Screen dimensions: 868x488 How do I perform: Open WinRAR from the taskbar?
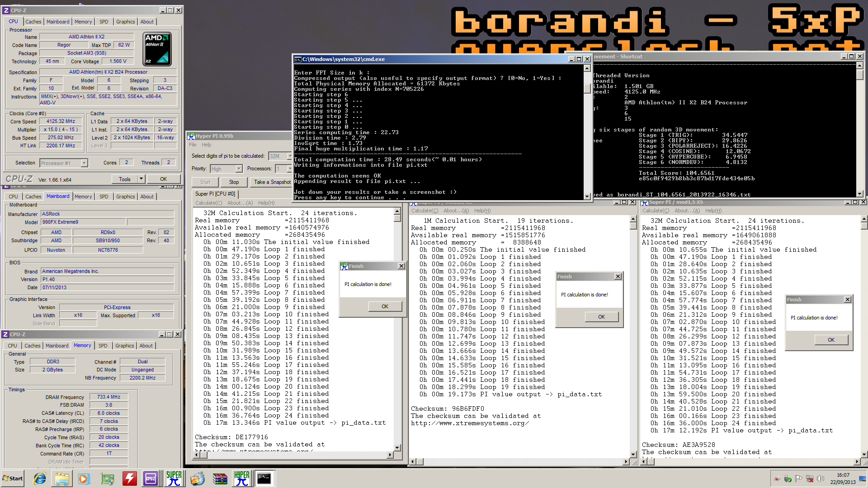(220, 478)
